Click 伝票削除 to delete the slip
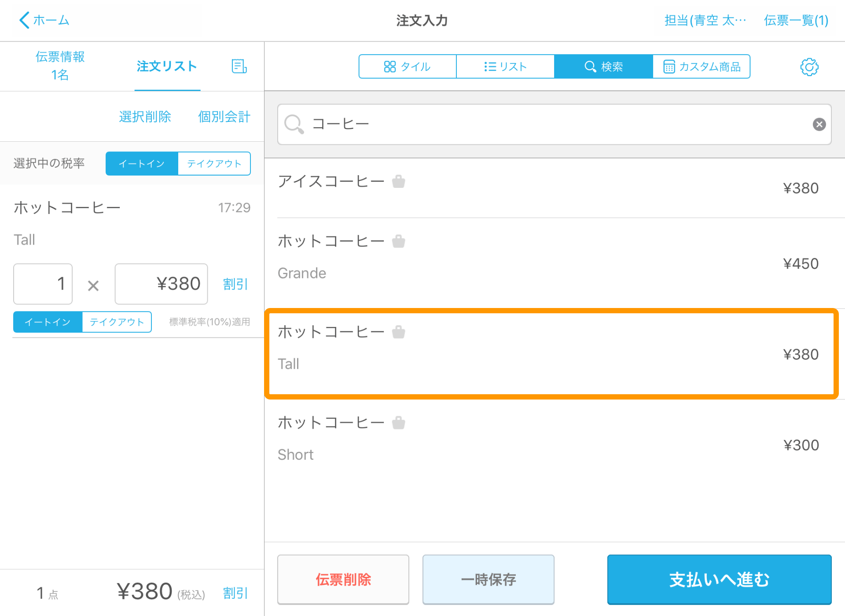This screenshot has width=845, height=616. (343, 579)
